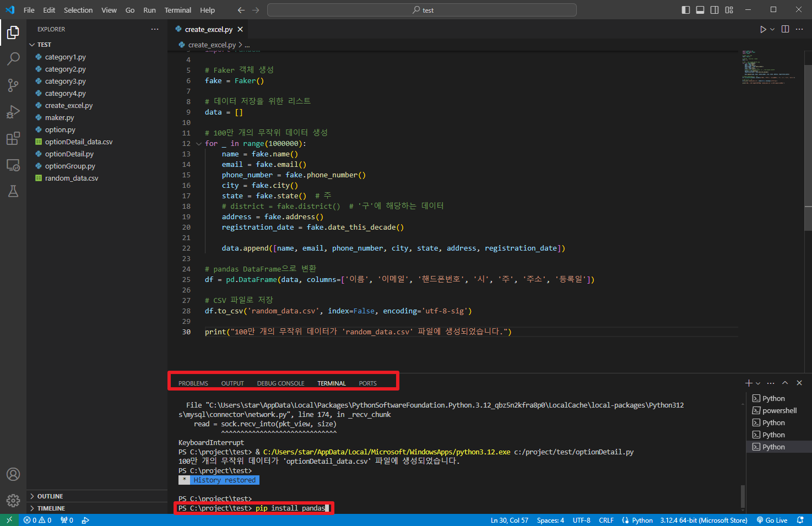Screen dimensions: 812x526
Task: Open the Search view in activity bar
Action: [x=13, y=59]
